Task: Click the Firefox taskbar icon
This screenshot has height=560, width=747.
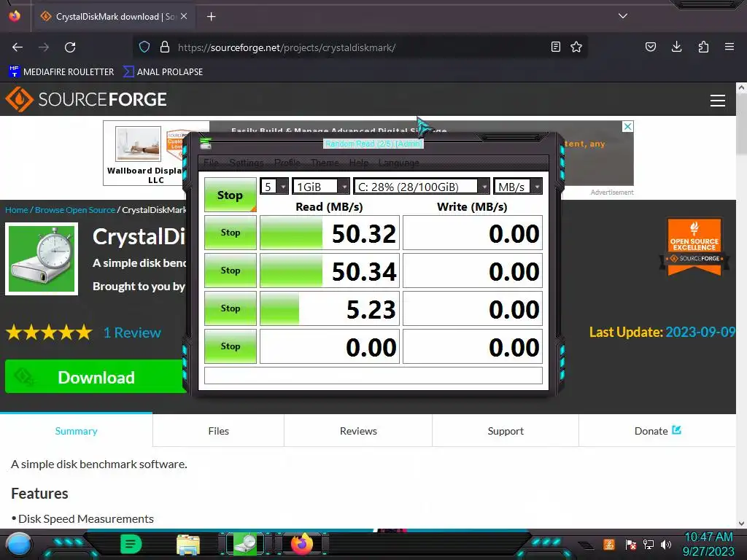Action: pos(302,544)
